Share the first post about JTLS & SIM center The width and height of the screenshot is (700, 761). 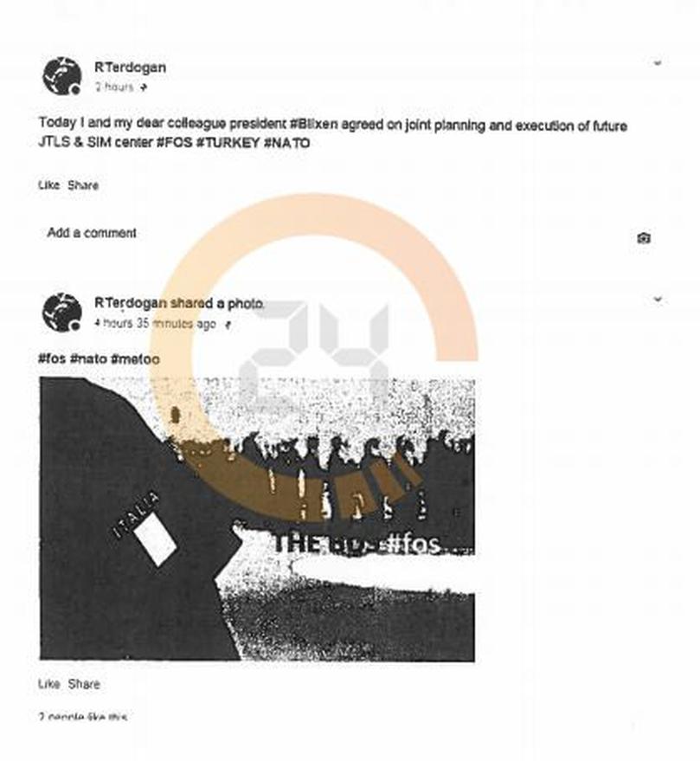[83, 185]
